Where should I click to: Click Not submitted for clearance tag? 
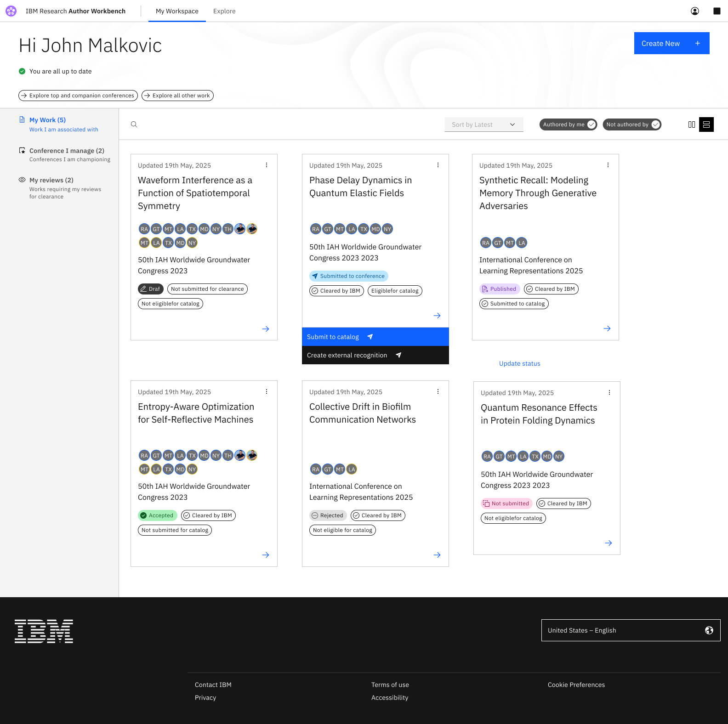click(207, 289)
